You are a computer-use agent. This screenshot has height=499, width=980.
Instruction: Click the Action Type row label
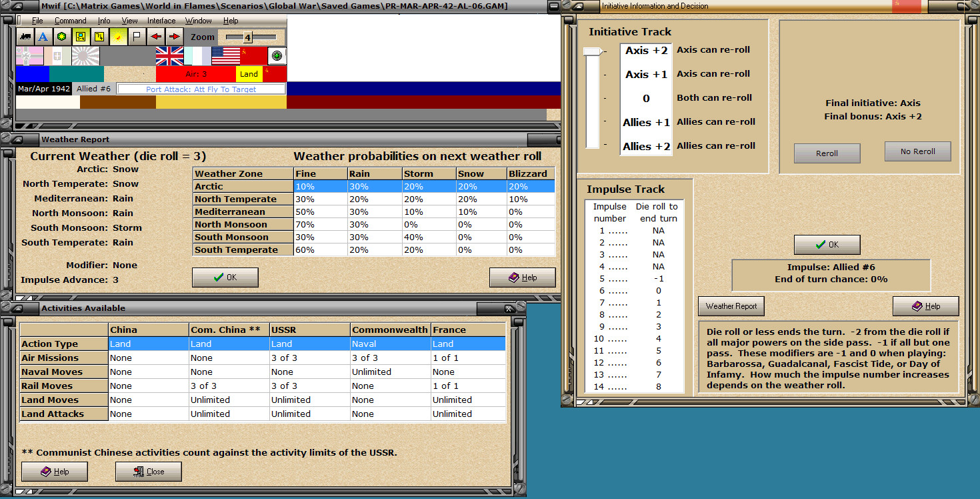[x=64, y=344]
